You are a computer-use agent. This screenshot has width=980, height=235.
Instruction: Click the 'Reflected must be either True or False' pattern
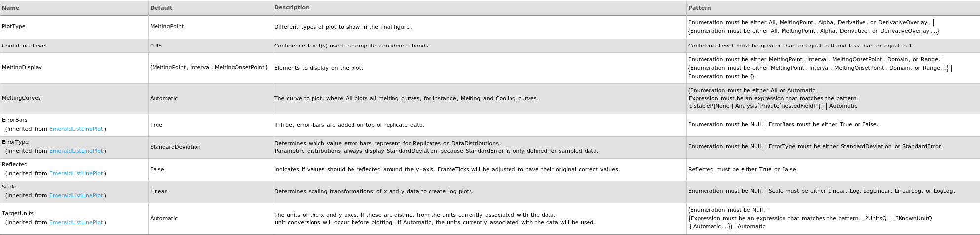pos(743,170)
